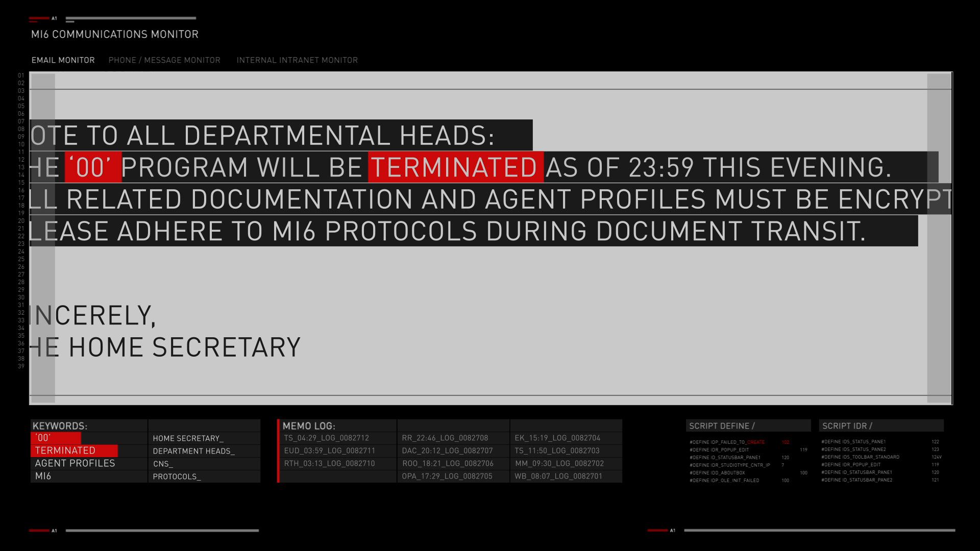The height and width of the screenshot is (551, 980).
Task: Open memo log TS_04:29_LOG_0082712
Action: tap(326, 438)
